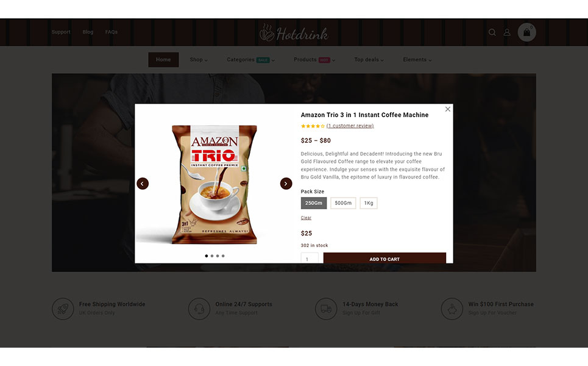Go to the Home menu item

(163, 60)
